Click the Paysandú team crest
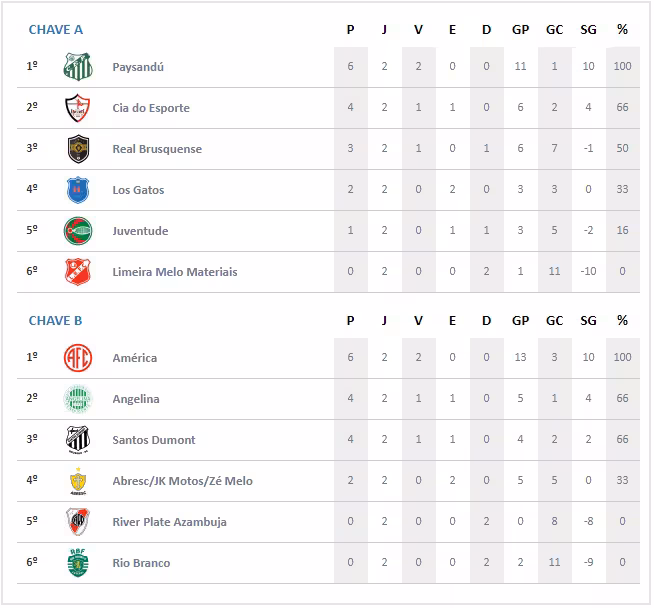 (78, 67)
